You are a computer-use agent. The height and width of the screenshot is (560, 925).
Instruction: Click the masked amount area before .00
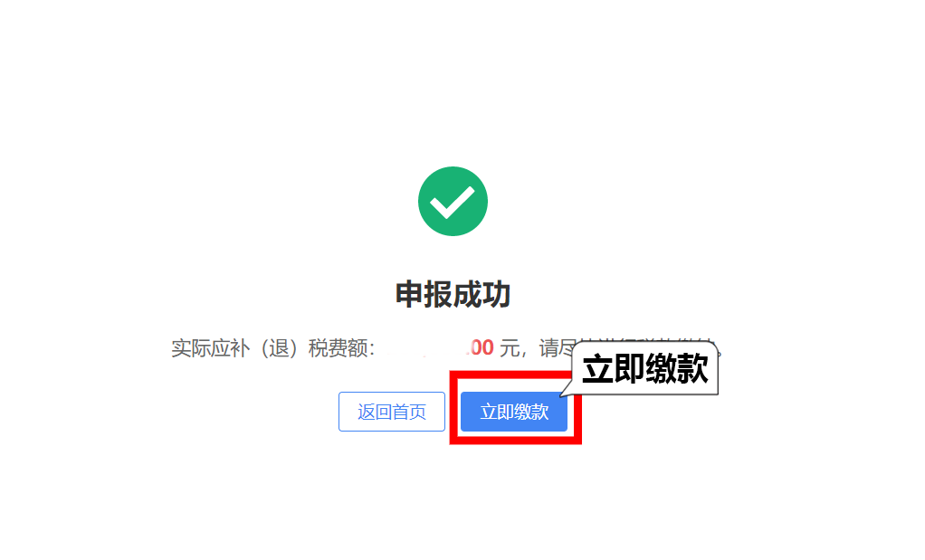point(422,347)
